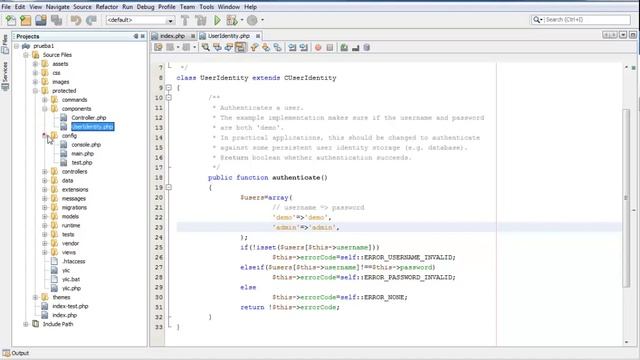
Task: Expand the Include Path node
Action: point(26,324)
